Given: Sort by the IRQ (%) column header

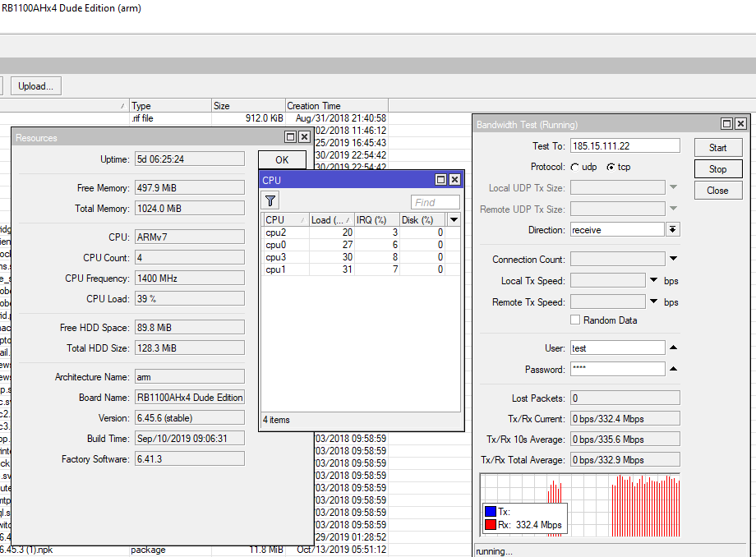Looking at the screenshot, I should (377, 219).
